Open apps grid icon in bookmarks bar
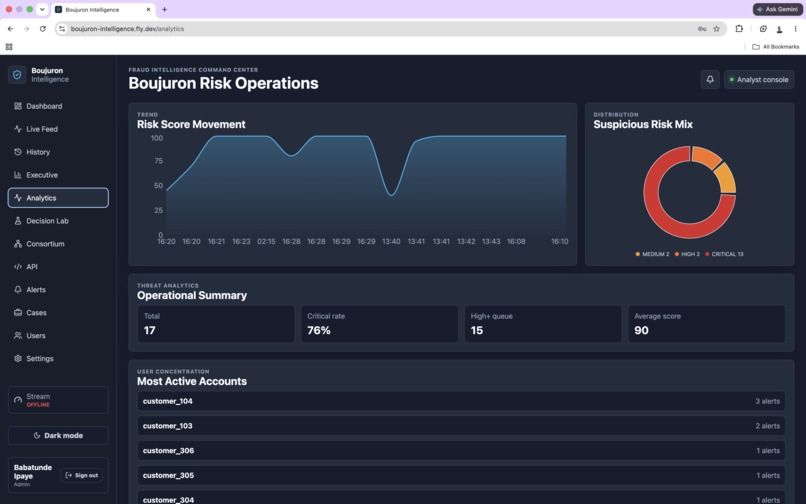Image resolution: width=806 pixels, height=504 pixels. (9, 47)
